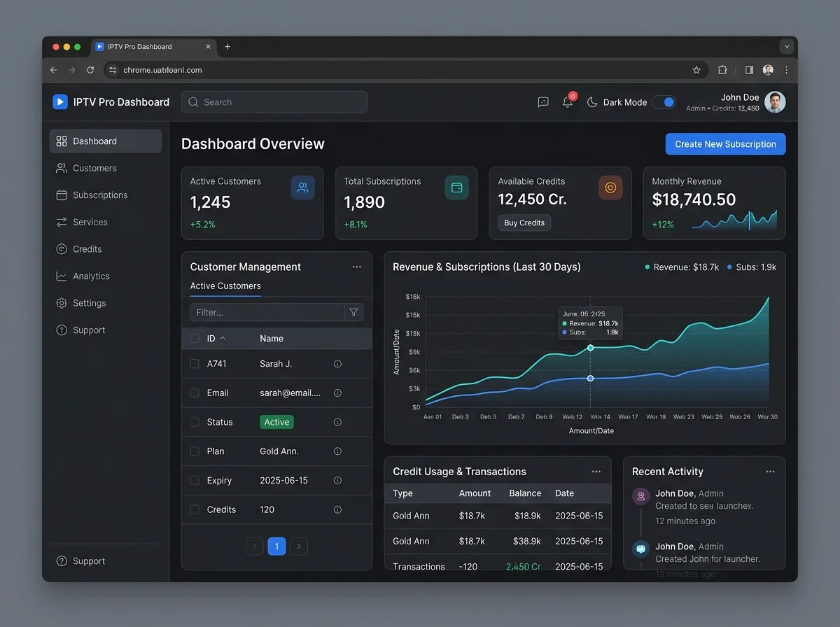
Task: Open the notifications bell icon
Action: pyautogui.click(x=568, y=102)
